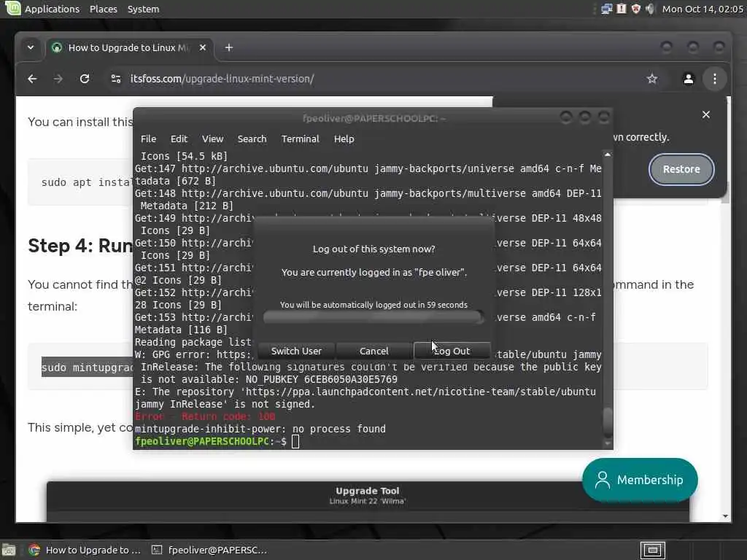Open the terminal Edit menu
The image size is (747, 560).
pyautogui.click(x=179, y=139)
